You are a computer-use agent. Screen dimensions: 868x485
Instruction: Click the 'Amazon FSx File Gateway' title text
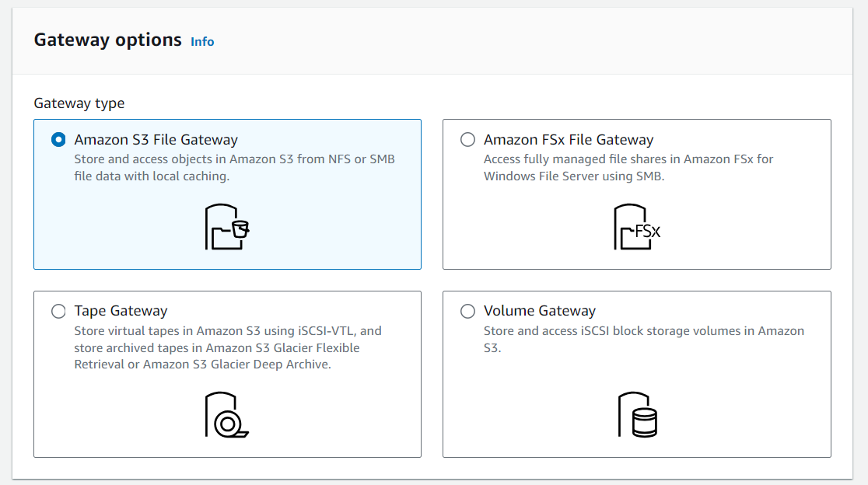[x=569, y=139]
